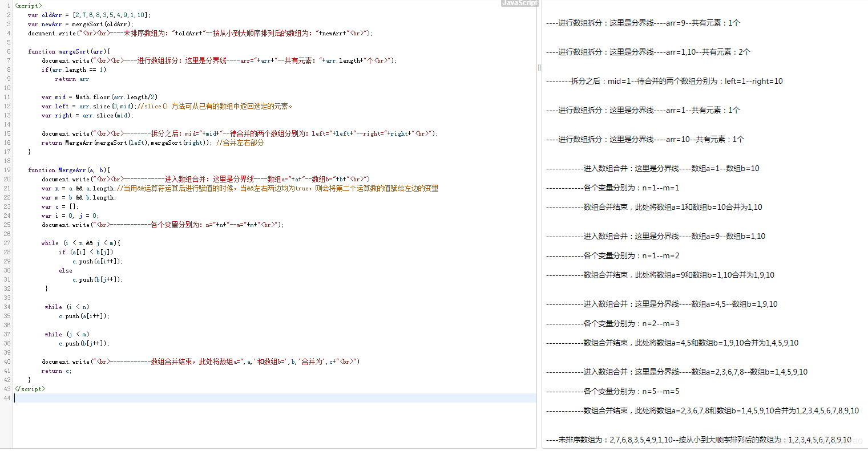Click the 'if (a[i] < b[j])' line
Screen dimensions: 868x451
[x=86, y=252]
